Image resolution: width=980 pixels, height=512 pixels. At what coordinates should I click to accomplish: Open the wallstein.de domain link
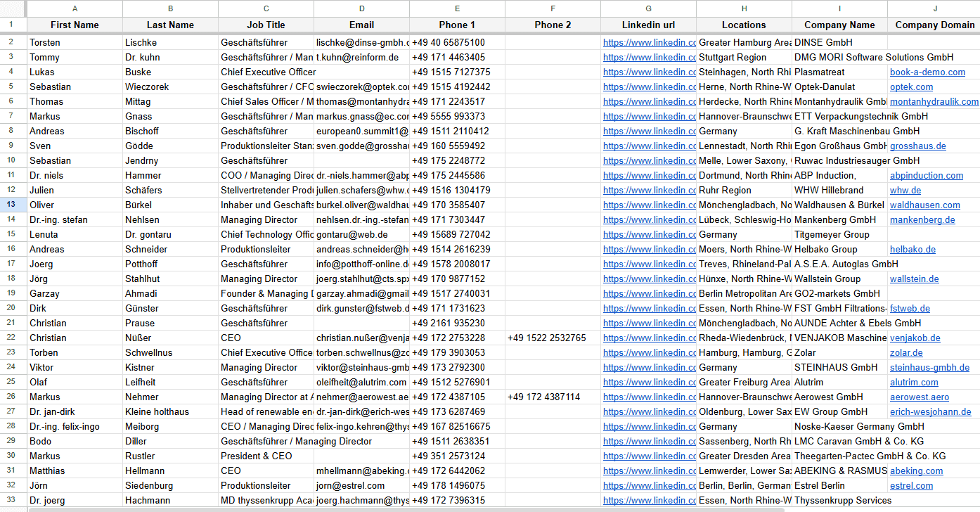914,279
